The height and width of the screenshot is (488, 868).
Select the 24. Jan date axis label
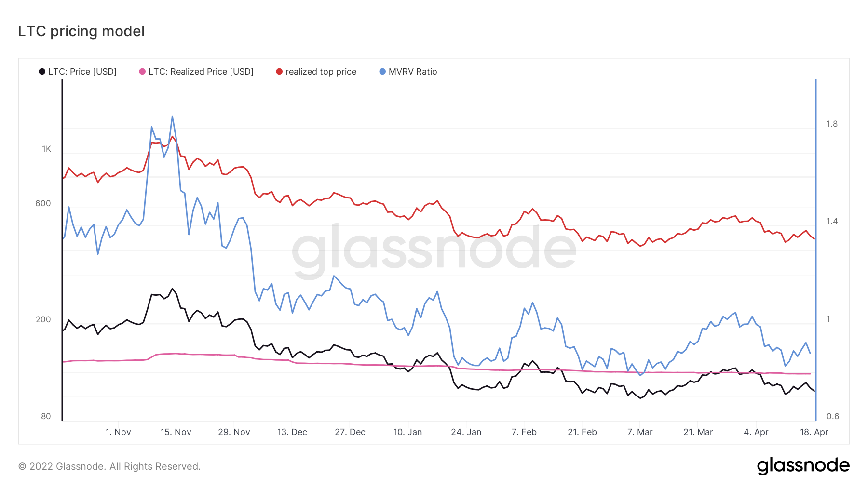(466, 432)
